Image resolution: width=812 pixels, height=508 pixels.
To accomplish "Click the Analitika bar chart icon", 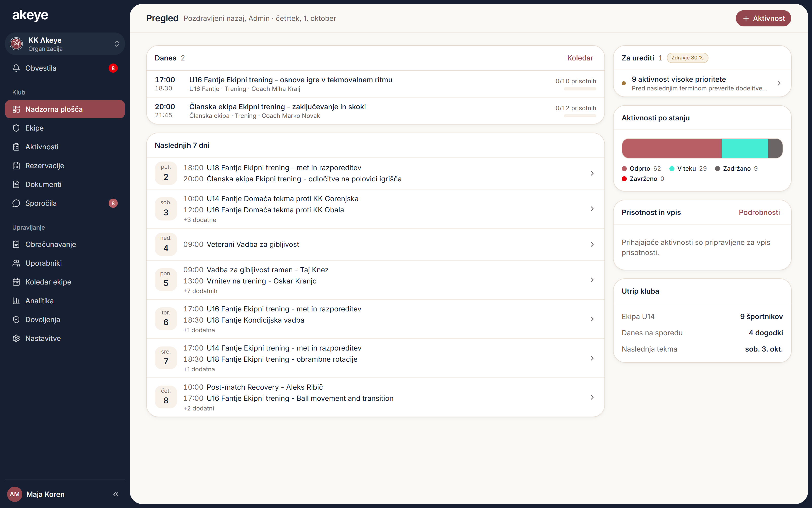I will pos(16,301).
